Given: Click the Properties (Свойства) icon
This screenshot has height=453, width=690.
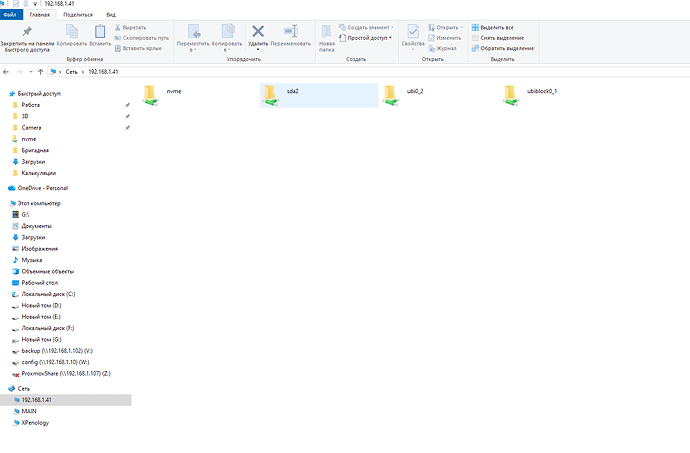Looking at the screenshot, I should (413, 32).
